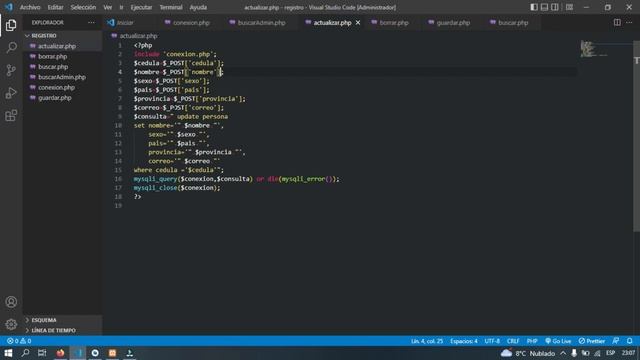
Task: Click the Prettier status bar item
Action: (x=591, y=341)
